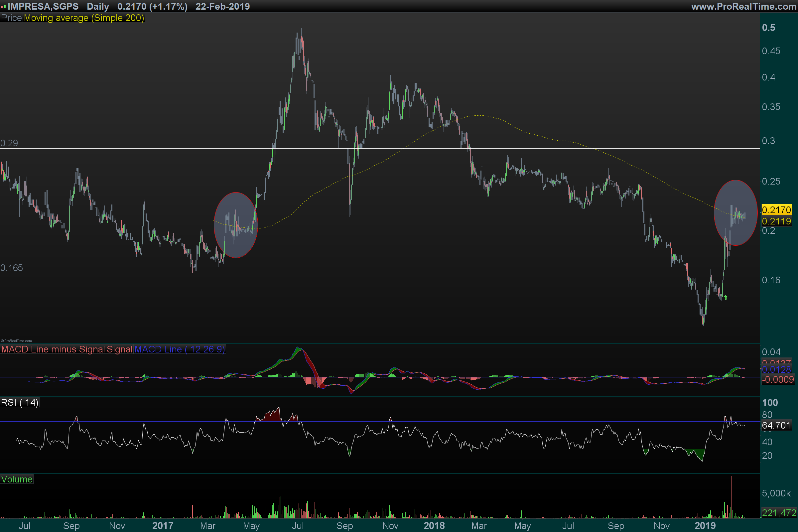Select the 0.29 horizontal resistance line label
798x532 pixels.
coord(9,143)
